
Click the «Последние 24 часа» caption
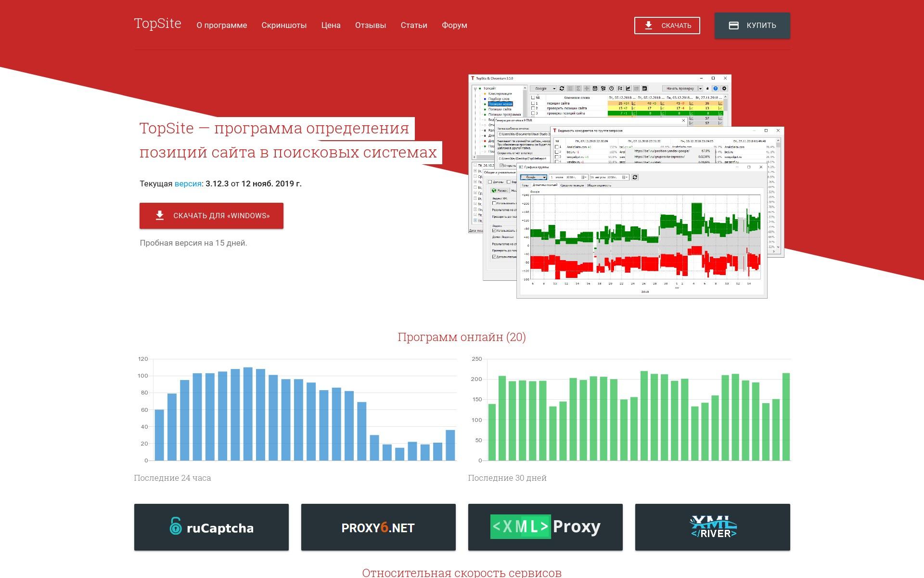(x=172, y=478)
